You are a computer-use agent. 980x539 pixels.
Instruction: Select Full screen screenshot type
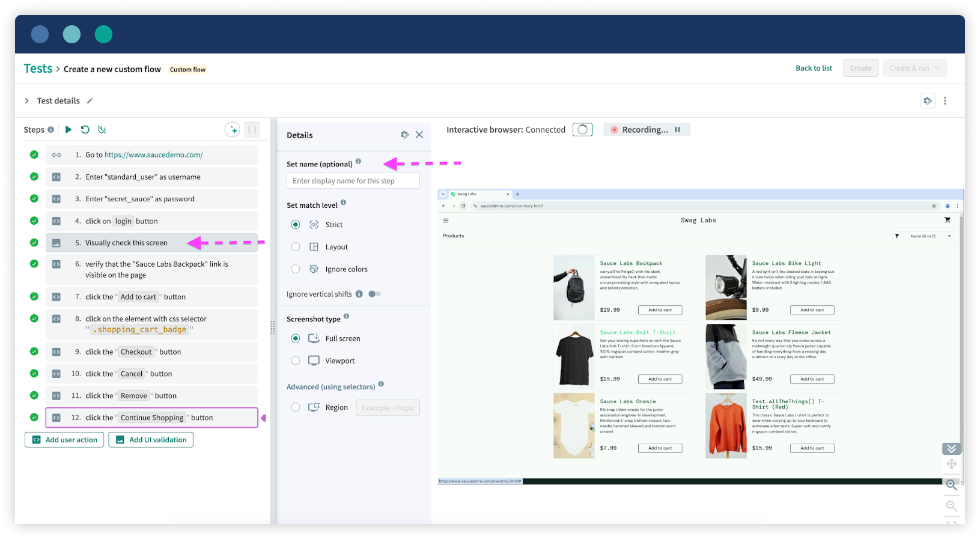coord(296,339)
